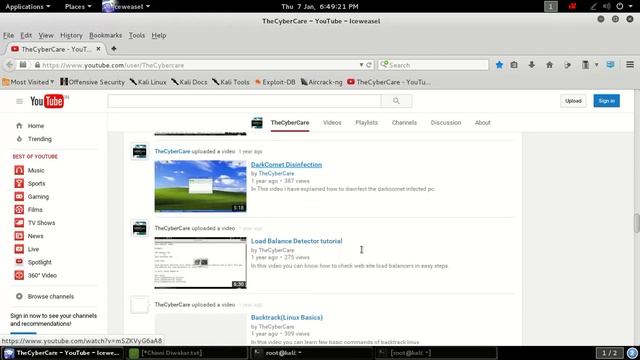Switch to the channel Videos tab
This screenshot has height=360, width=640.
click(x=332, y=122)
